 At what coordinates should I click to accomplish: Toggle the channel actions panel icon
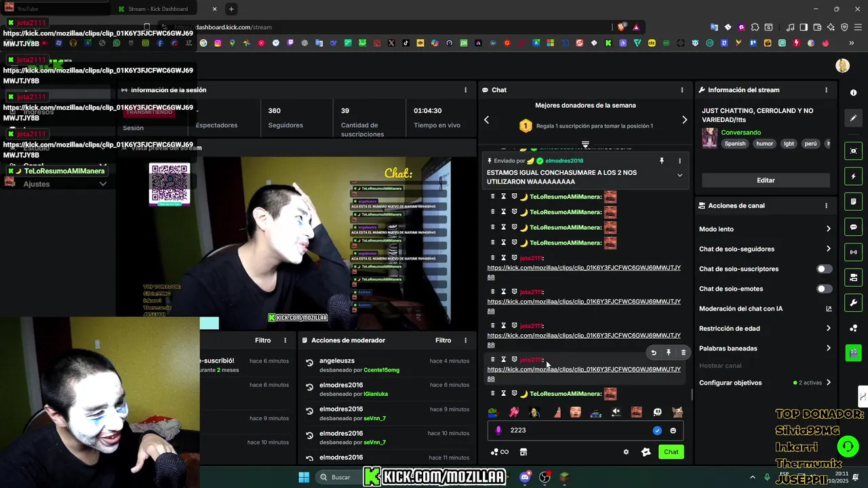click(853, 277)
